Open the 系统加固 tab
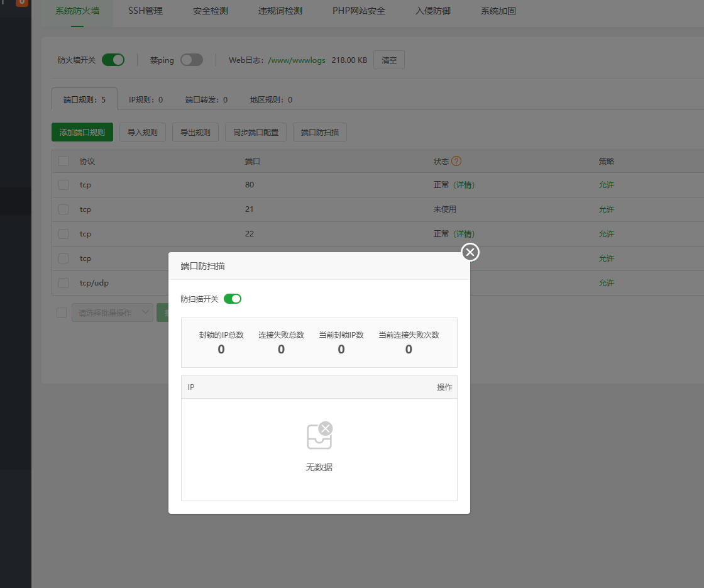The width and height of the screenshot is (704, 588). click(498, 11)
